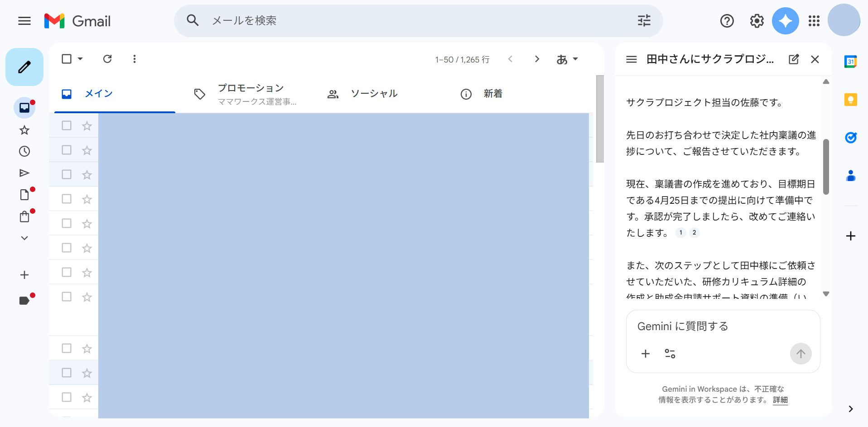Screen dimensions: 868x427
Task: View Snoozed messages
Action: [x=24, y=151]
